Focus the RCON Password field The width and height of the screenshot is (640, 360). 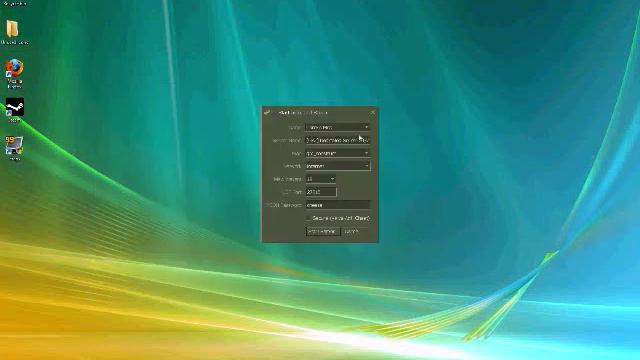338,205
